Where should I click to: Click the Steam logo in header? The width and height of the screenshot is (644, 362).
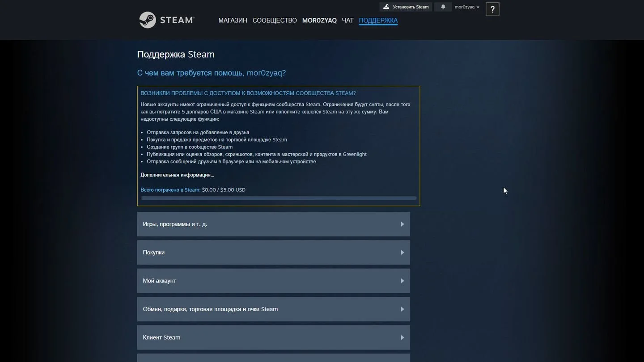pyautogui.click(x=167, y=20)
